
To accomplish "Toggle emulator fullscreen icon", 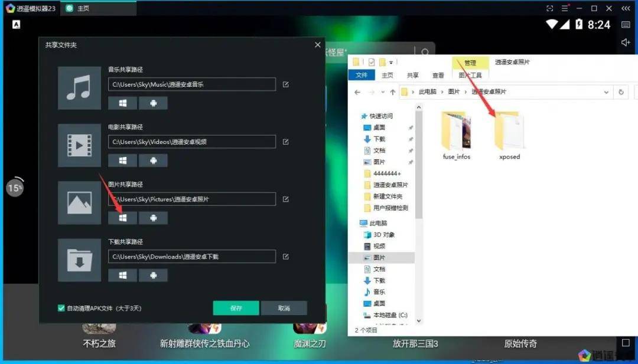I will point(550,8).
